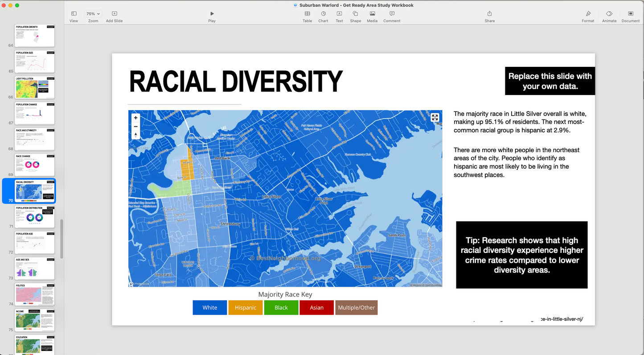Add a Text box from toolbar
The height and width of the screenshot is (355, 644).
click(x=339, y=17)
